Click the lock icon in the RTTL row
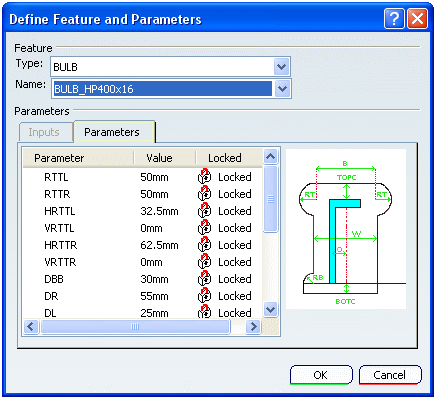Screen dimensions: 436x399 click(x=204, y=176)
